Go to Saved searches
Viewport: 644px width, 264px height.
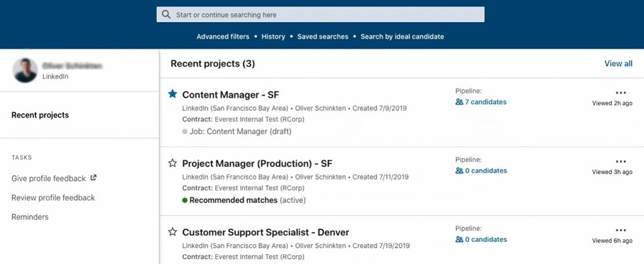click(x=323, y=36)
